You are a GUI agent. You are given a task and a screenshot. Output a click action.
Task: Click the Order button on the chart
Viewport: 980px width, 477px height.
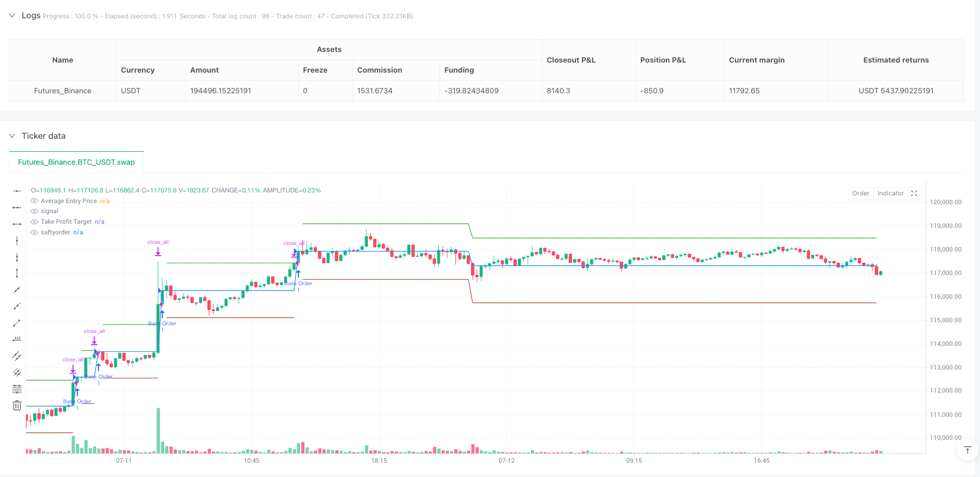pyautogui.click(x=860, y=194)
